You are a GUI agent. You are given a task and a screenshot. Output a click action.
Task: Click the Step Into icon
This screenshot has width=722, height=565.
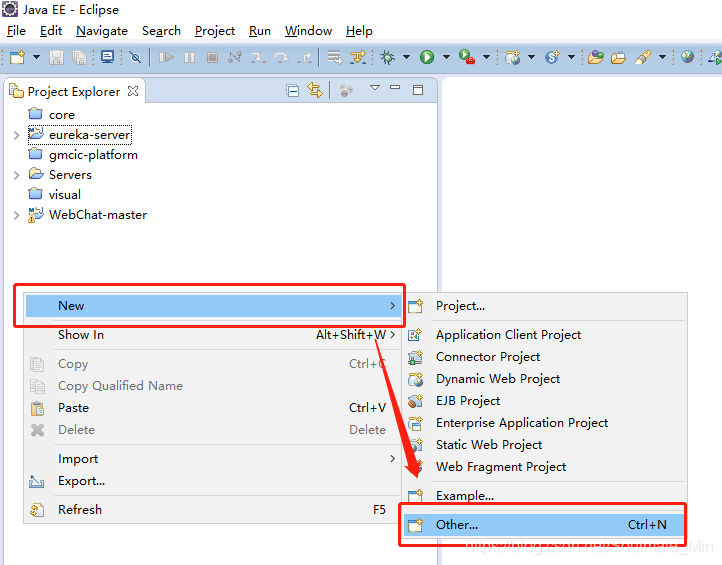tap(258, 57)
